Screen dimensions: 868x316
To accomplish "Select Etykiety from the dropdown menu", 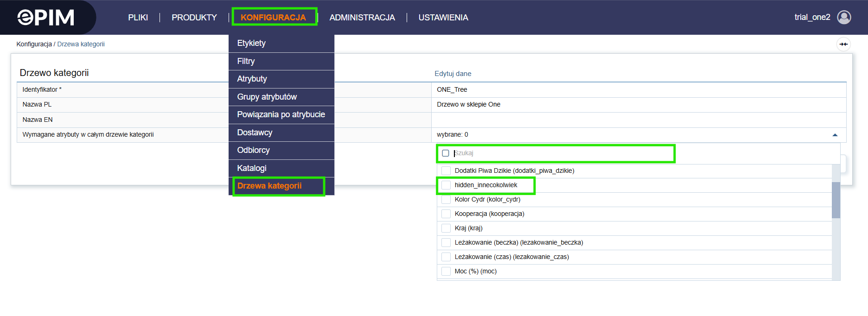I will click(281, 44).
